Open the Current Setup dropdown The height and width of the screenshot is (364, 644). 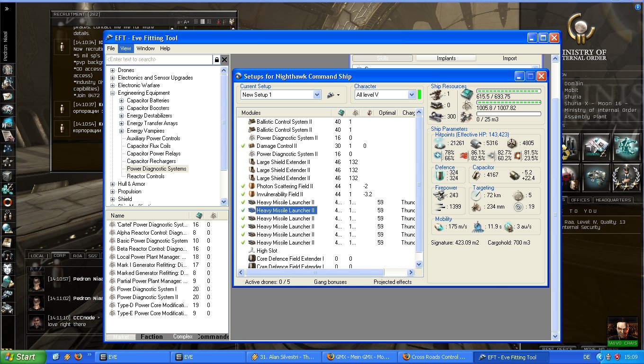click(317, 95)
